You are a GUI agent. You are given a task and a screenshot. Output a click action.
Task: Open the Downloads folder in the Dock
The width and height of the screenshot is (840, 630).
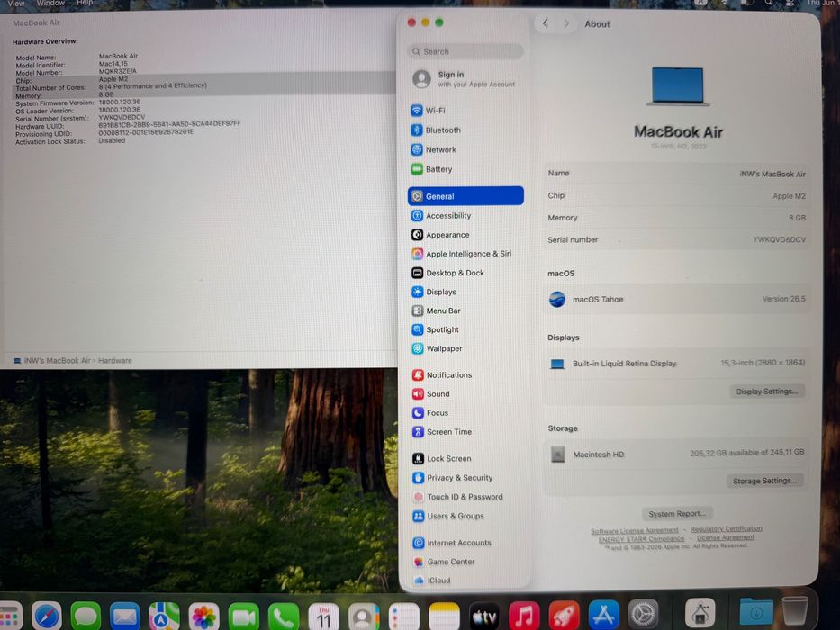(x=756, y=612)
